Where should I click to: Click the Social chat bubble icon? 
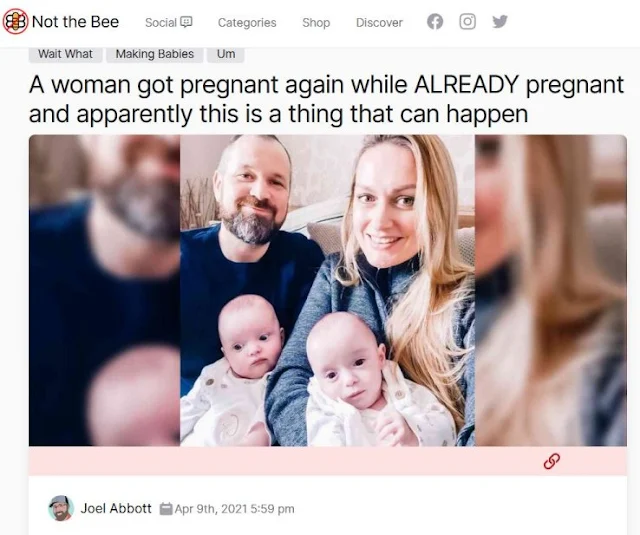[186, 22]
